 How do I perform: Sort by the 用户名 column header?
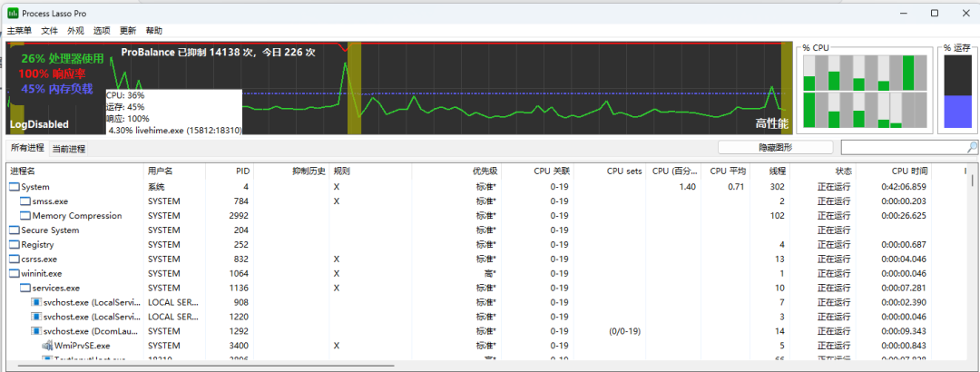tap(174, 171)
